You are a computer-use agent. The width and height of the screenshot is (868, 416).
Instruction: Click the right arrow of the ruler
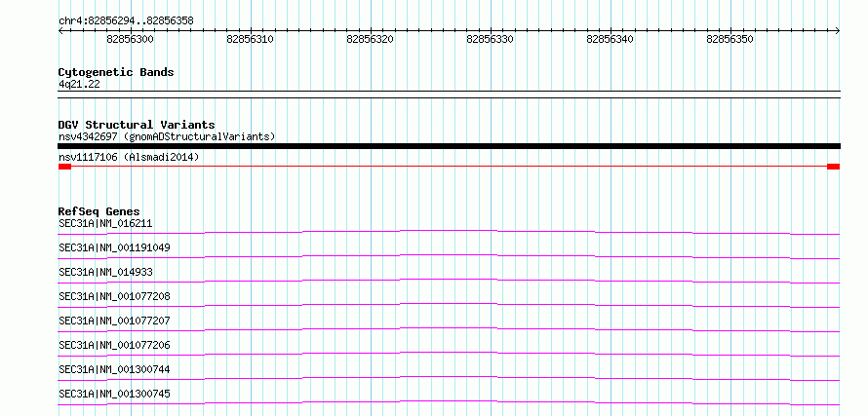838,31
